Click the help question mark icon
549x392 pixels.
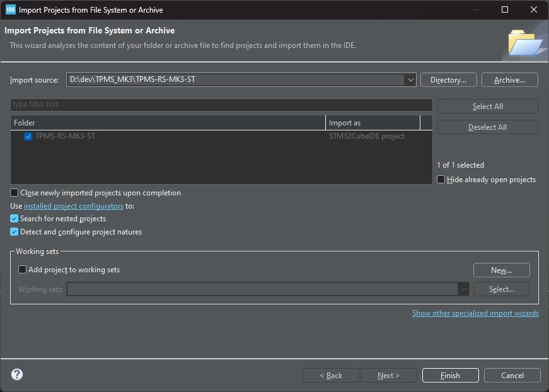[x=17, y=374]
